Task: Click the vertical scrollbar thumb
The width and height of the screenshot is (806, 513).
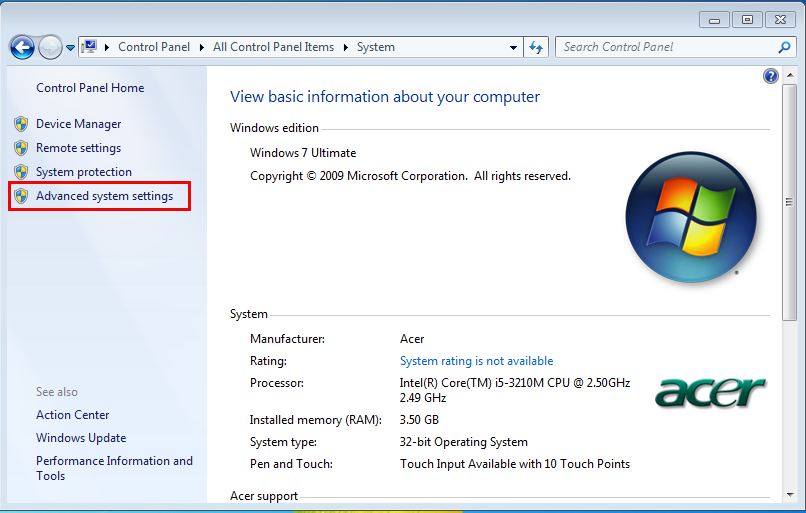Action: pyautogui.click(x=790, y=200)
